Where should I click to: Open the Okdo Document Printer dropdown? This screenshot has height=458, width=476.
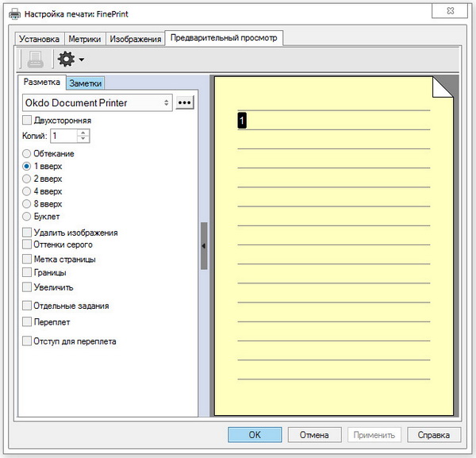pyautogui.click(x=98, y=102)
